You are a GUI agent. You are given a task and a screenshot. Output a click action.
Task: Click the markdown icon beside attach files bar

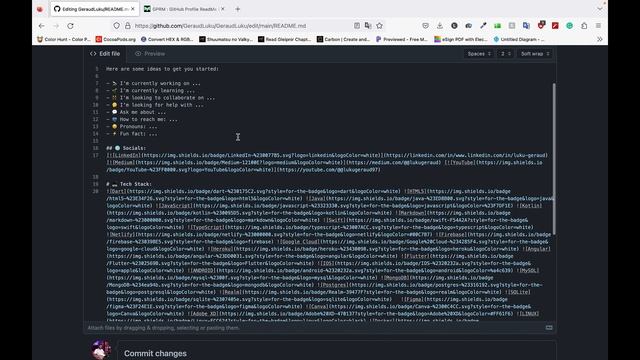549,328
